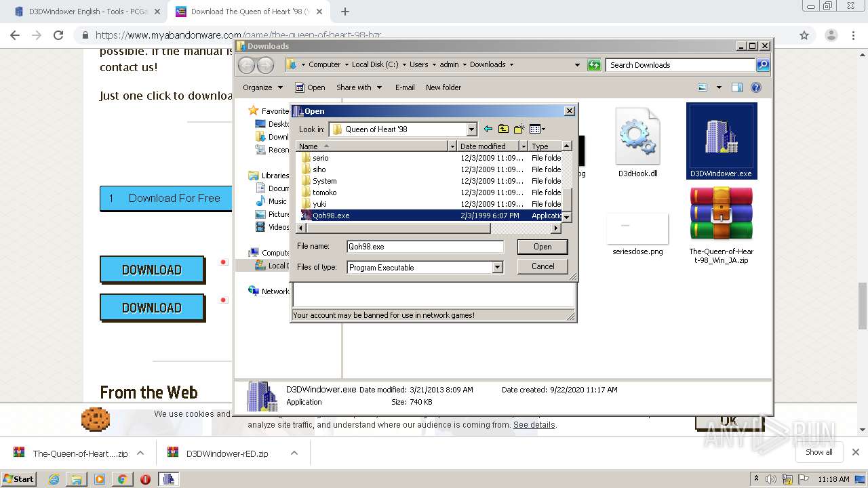Open the See details cookie link
Screen dimensions: 868x488
[x=534, y=425]
